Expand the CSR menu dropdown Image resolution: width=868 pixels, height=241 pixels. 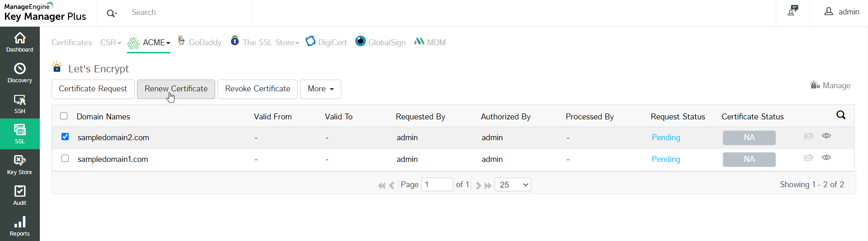pos(111,43)
